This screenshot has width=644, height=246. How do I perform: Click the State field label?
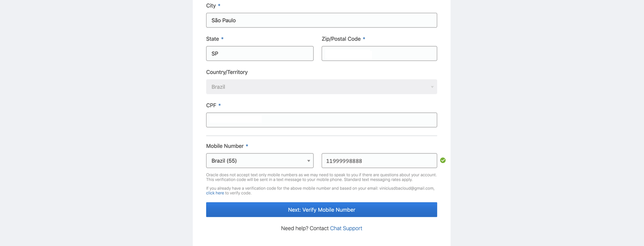(213, 39)
